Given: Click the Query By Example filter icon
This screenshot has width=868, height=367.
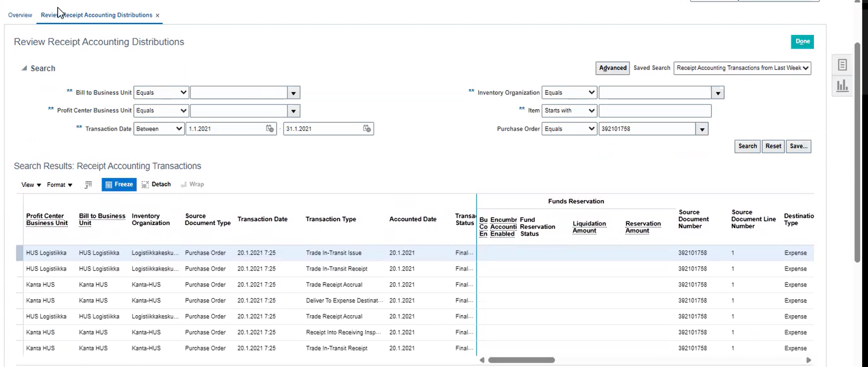Looking at the screenshot, I should (88, 185).
